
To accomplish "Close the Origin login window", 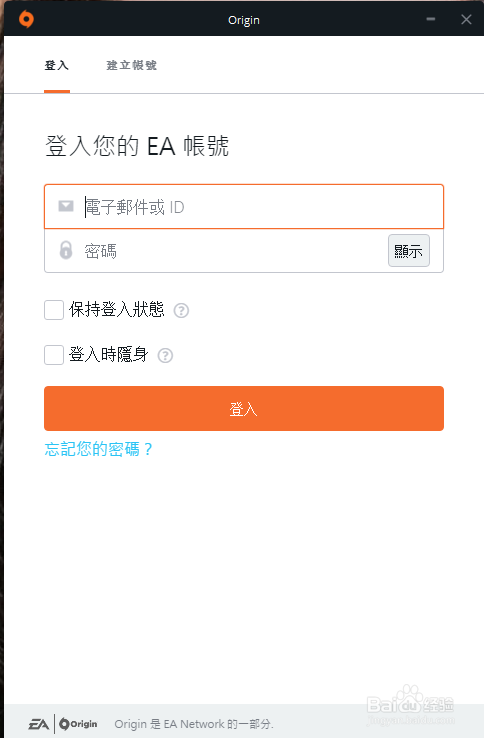I will (466, 19).
